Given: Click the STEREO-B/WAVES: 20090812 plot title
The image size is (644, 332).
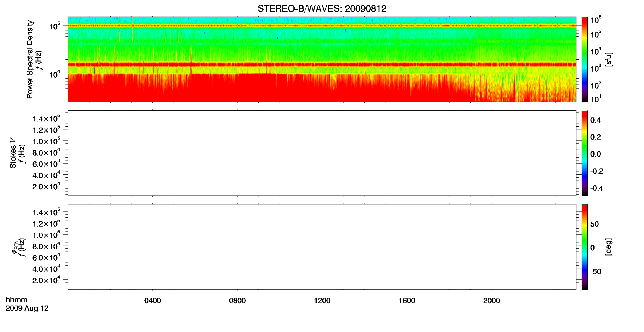Looking at the screenshot, I should tap(322, 9).
